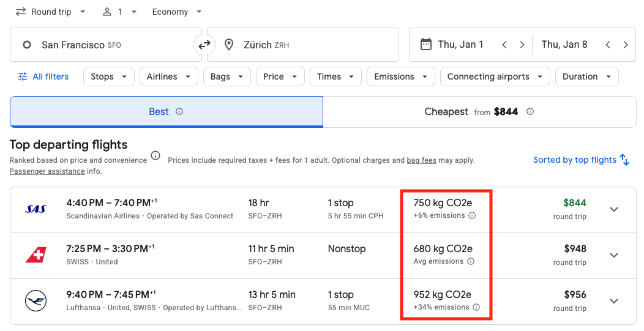The width and height of the screenshot is (644, 331).
Task: Open the Bags filter dropdown
Action: pyautogui.click(x=227, y=77)
